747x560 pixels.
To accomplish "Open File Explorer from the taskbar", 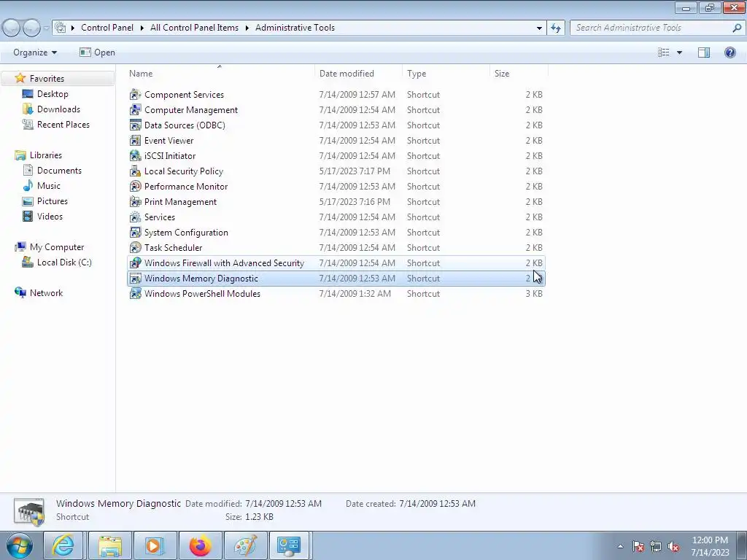I will [x=109, y=545].
